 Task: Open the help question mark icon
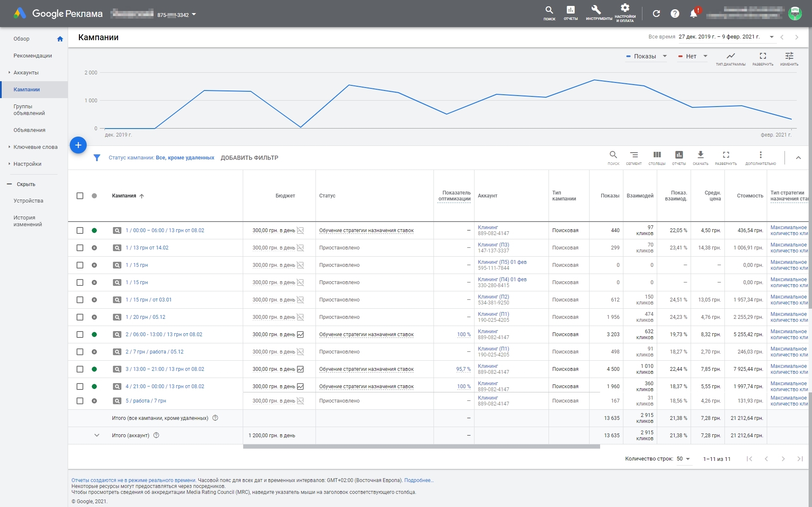(x=675, y=14)
